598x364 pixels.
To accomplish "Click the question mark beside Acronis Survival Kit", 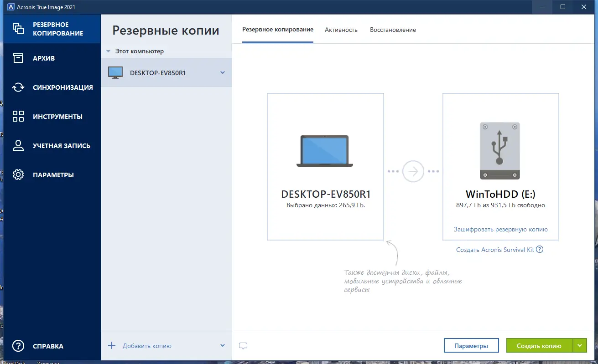I will 540,249.
